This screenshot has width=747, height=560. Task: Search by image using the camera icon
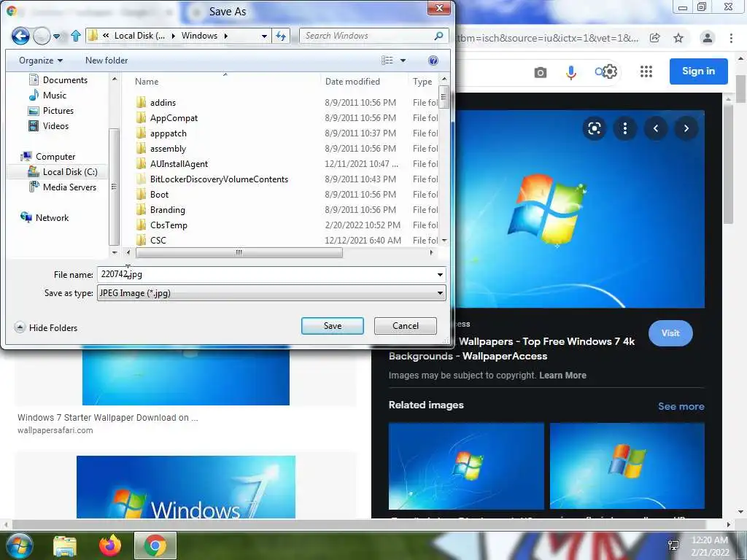point(541,72)
